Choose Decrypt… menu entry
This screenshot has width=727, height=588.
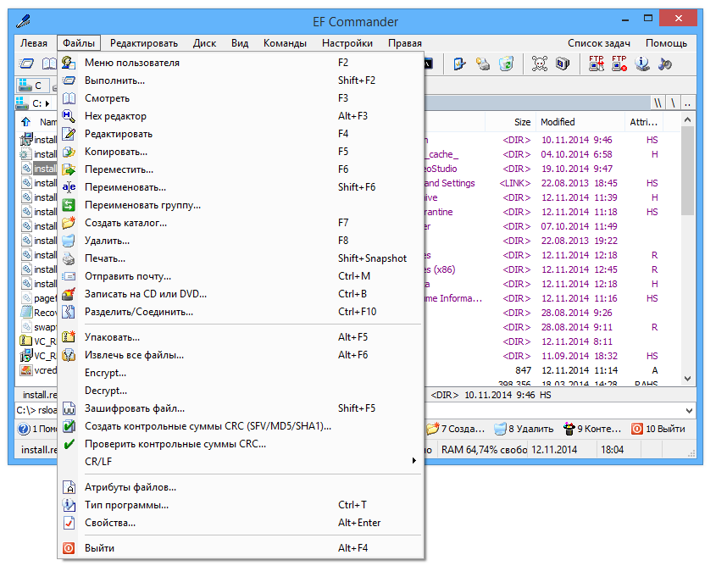point(240,391)
